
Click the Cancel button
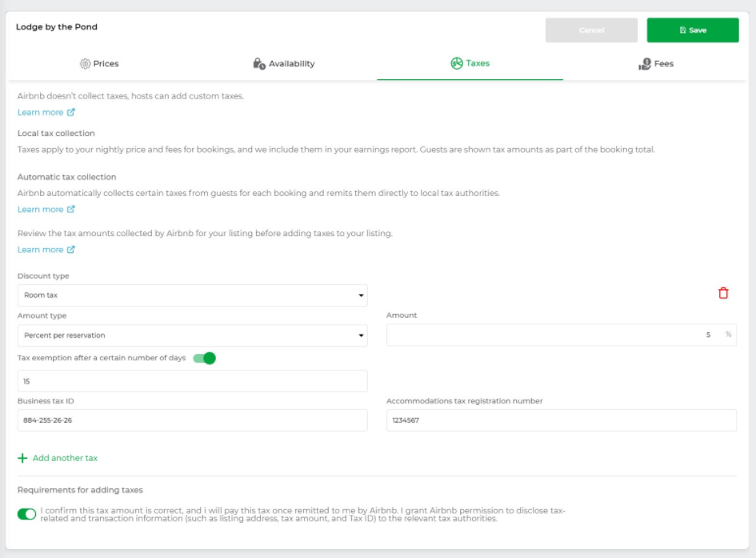(591, 30)
